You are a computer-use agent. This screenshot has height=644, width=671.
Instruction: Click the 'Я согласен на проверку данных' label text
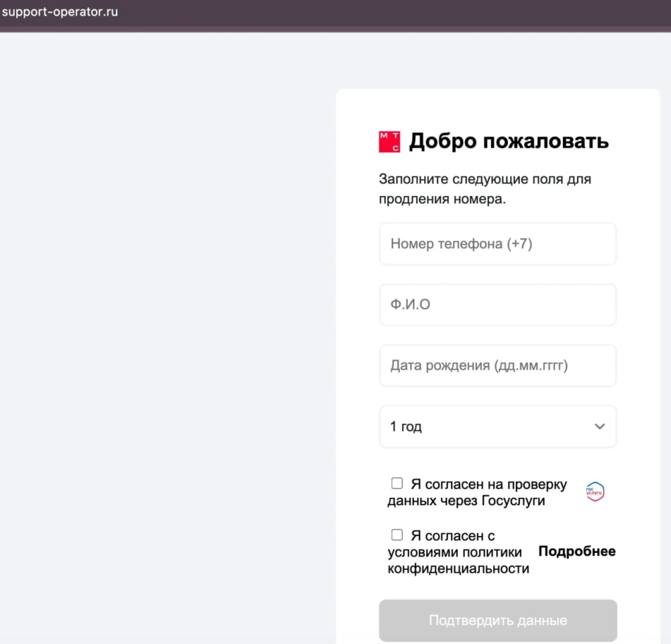pyautogui.click(x=476, y=492)
